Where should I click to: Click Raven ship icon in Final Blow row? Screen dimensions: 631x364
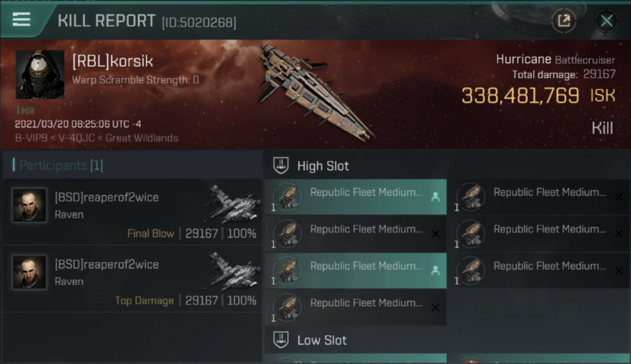tap(235, 204)
